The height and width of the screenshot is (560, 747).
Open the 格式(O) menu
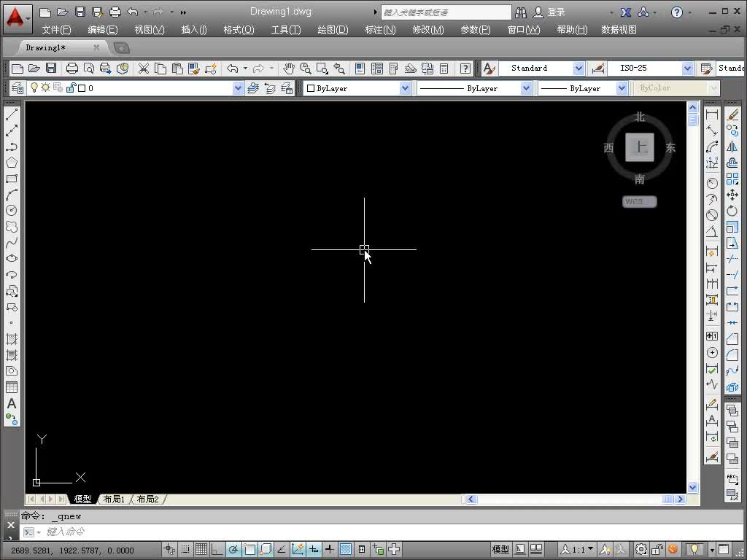coord(239,30)
